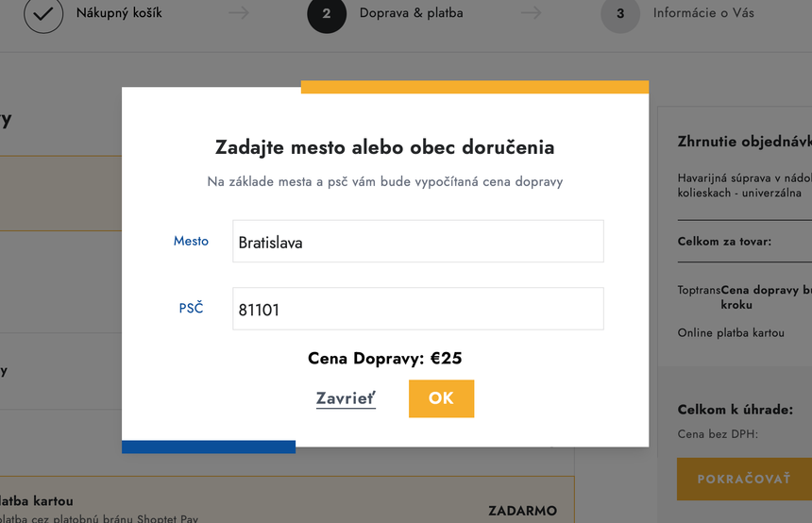Click the Mesto field label
Screen dimensions: 812x523
tap(191, 242)
